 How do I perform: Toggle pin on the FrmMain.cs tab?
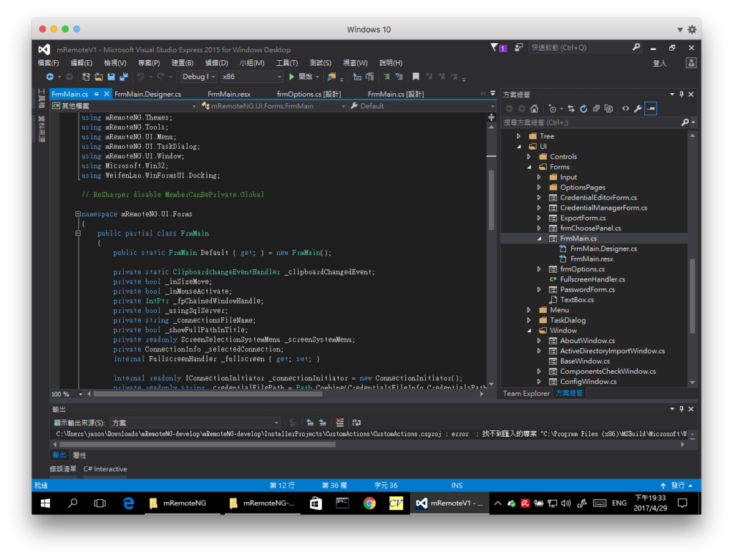(x=97, y=94)
